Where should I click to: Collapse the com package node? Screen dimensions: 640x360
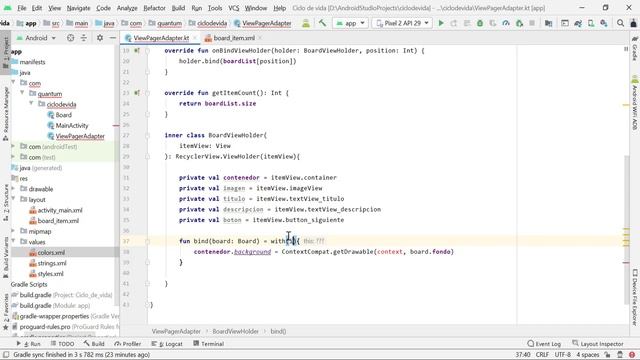click(14, 83)
